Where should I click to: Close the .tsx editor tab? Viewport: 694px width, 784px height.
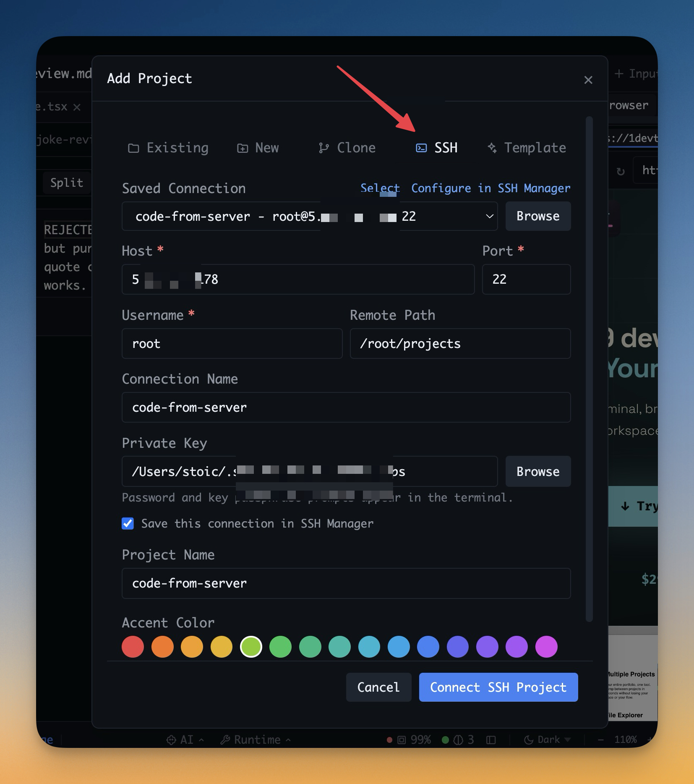pos(77,107)
